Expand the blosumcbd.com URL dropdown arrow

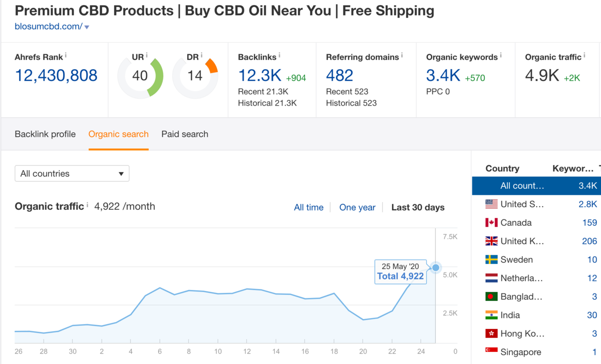click(87, 28)
